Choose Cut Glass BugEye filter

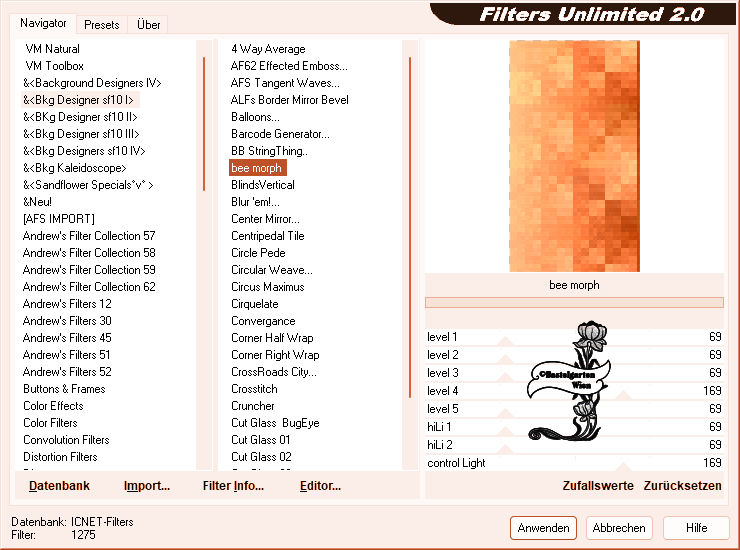click(275, 423)
